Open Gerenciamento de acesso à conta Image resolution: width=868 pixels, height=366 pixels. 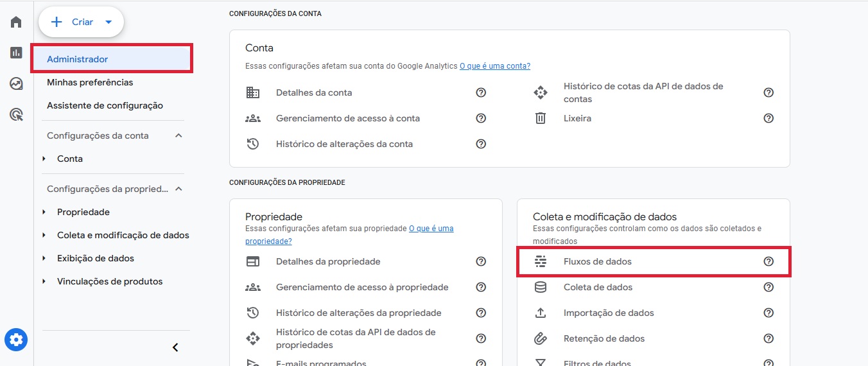pos(348,118)
